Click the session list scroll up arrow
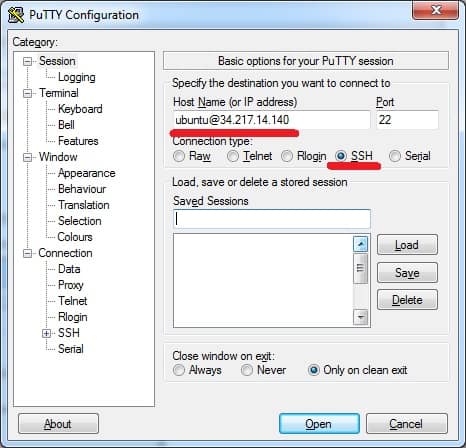This screenshot has width=466, height=448. point(360,244)
